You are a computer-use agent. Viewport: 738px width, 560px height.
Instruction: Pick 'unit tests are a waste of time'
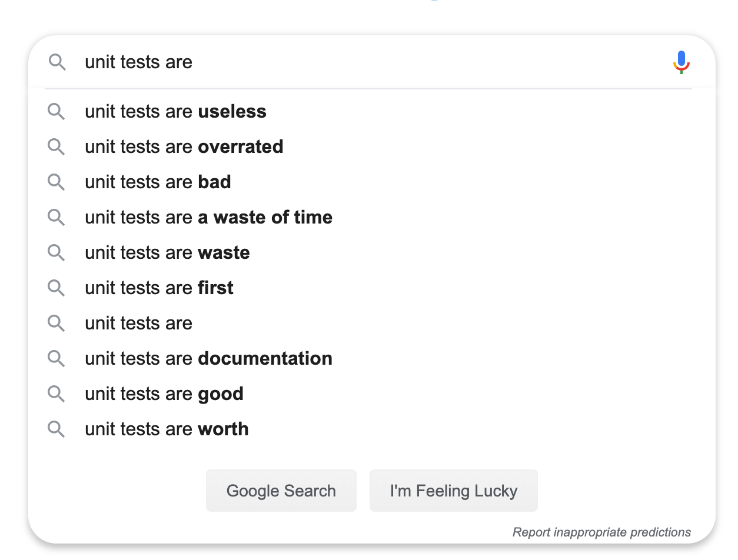[371, 217]
